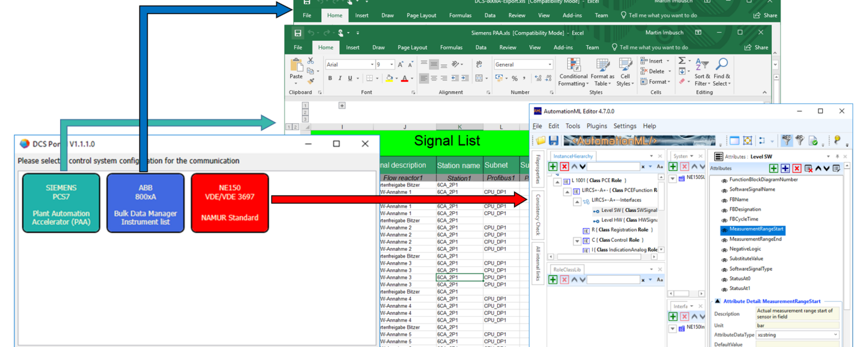
Task: Click the Percent Style icon in Siemens PAA ribbon
Action: tap(514, 79)
